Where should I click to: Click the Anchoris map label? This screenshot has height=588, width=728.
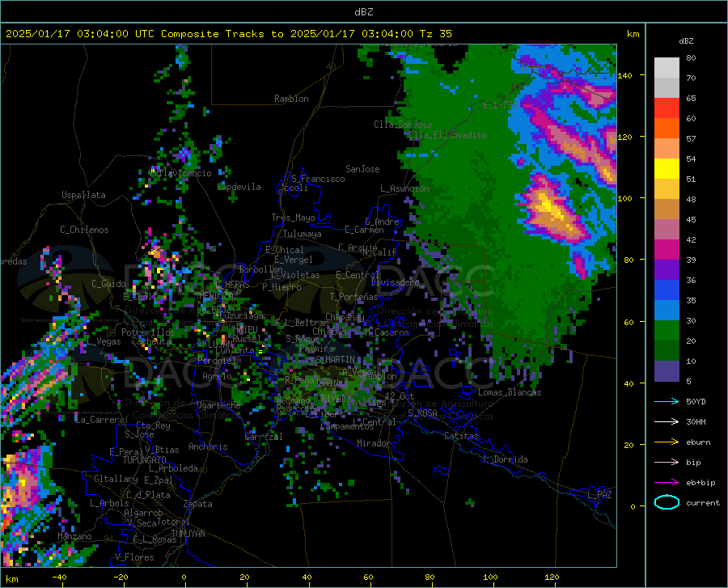point(208,446)
